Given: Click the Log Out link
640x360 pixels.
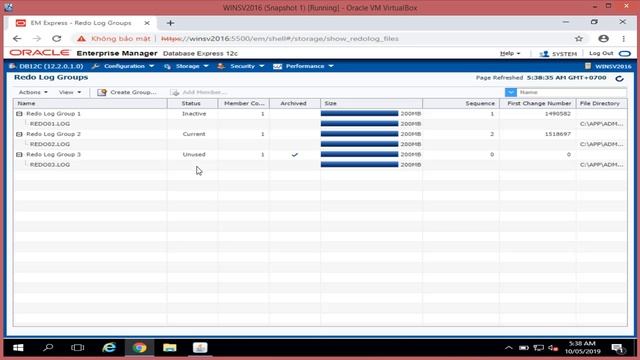Looking at the screenshot, I should point(601,53).
